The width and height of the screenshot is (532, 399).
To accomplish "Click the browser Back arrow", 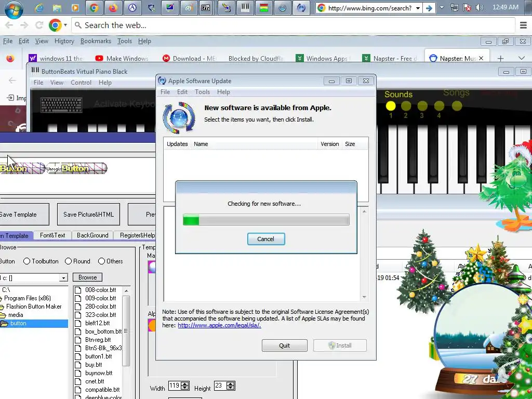I will coord(9,25).
